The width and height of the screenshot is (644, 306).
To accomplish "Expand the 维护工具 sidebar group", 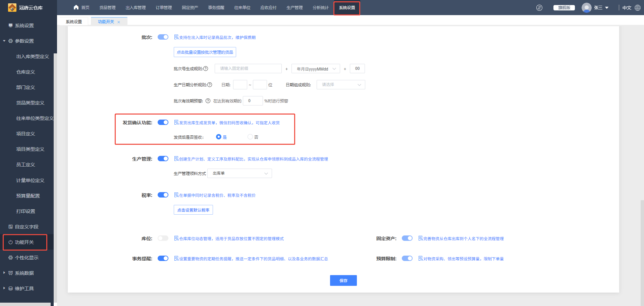I will click(4, 288).
